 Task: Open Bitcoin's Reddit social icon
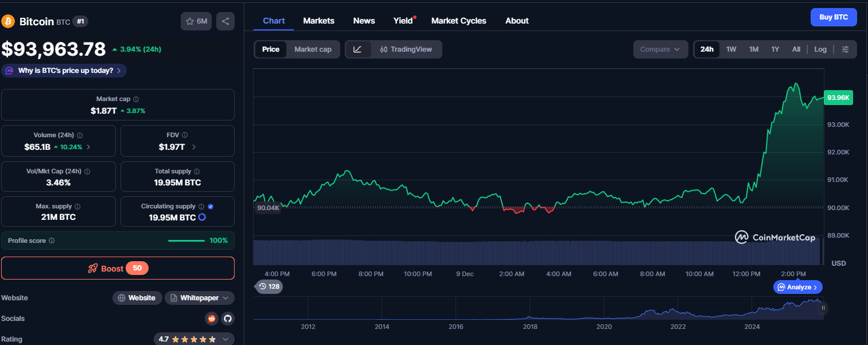(x=211, y=318)
